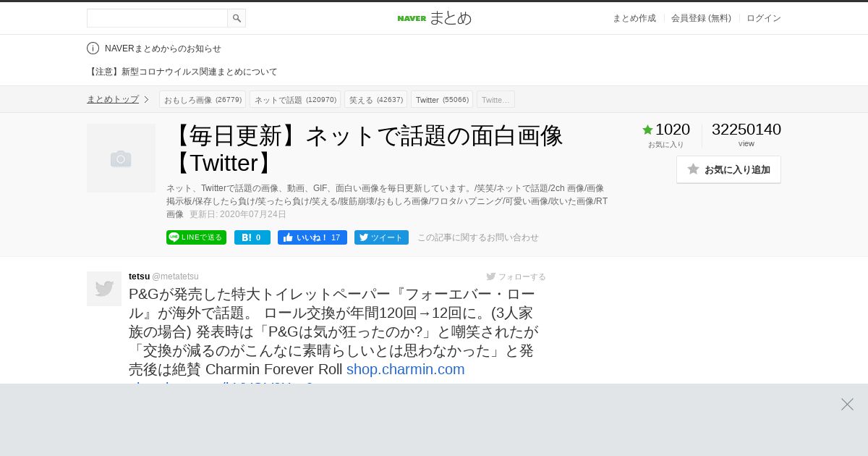Share via LINEで送る button

(x=196, y=237)
